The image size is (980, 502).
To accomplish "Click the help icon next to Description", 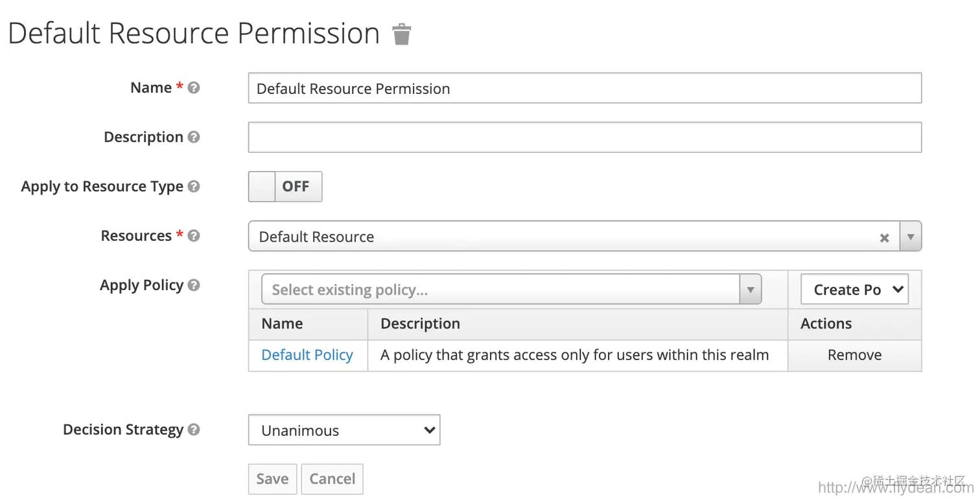I will pos(193,137).
